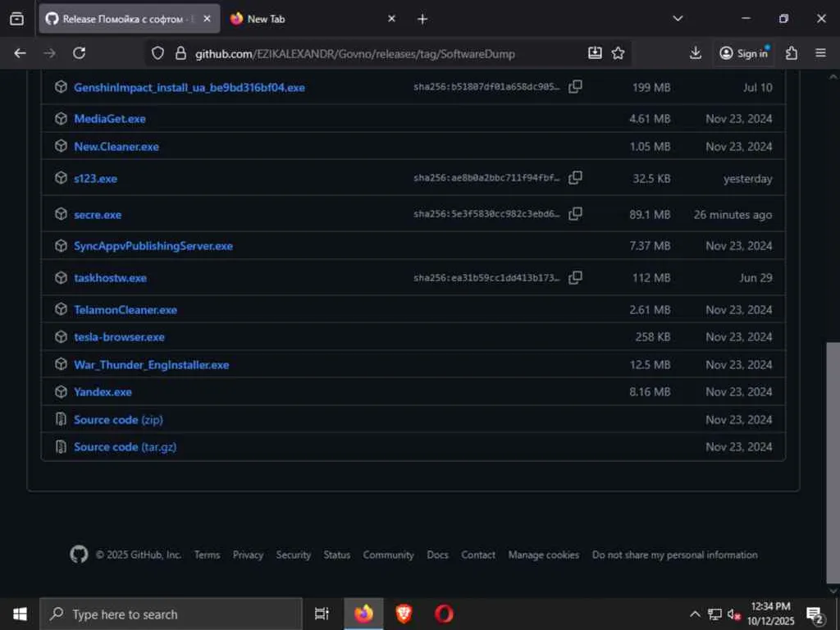The height and width of the screenshot is (630, 840).
Task: Click package icon beside MediaGet.exe
Action: [61, 118]
